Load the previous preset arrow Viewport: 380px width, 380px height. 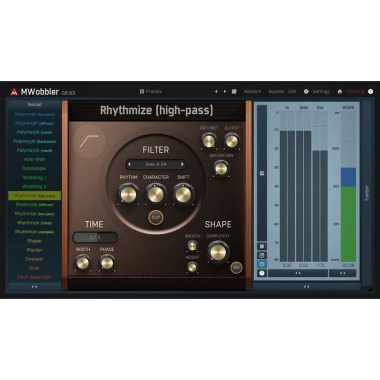(216, 91)
